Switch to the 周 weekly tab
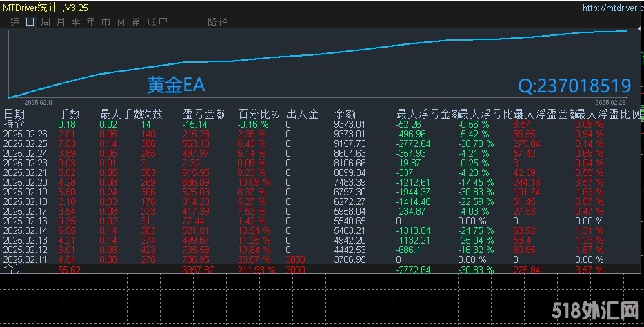Image resolution: width=644 pixels, height=327 pixels. click(x=46, y=22)
